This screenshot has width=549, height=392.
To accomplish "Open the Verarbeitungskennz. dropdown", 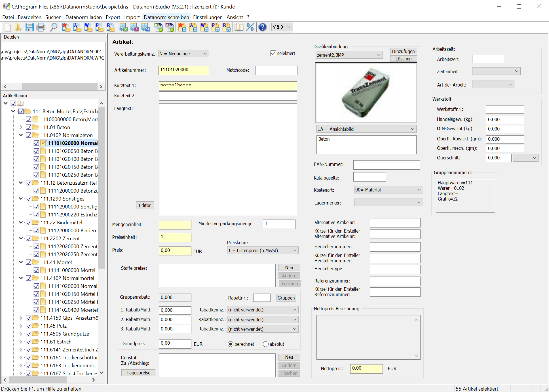I will (x=205, y=54).
